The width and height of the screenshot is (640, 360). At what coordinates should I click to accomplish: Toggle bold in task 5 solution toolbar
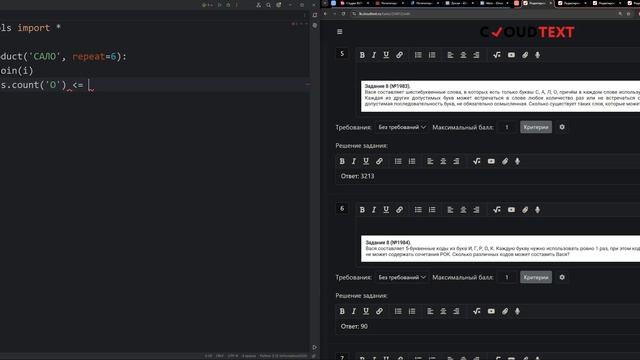tap(342, 161)
